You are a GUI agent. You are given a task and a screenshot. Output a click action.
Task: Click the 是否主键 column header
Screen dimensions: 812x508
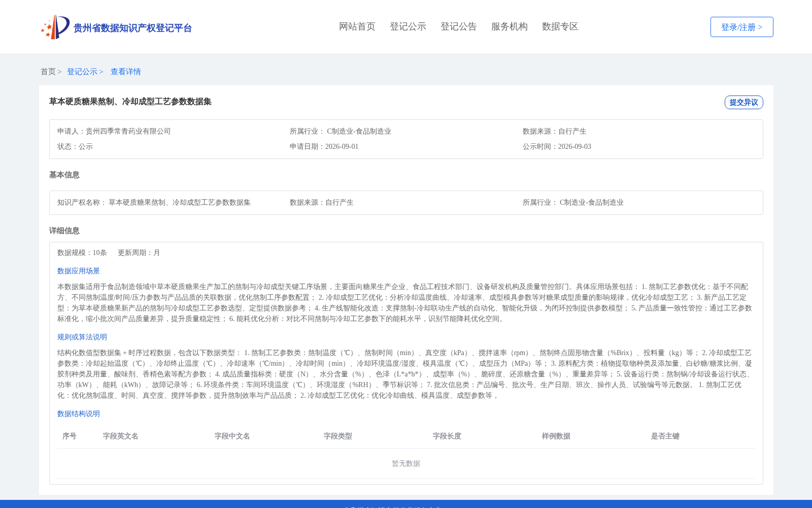665,436
